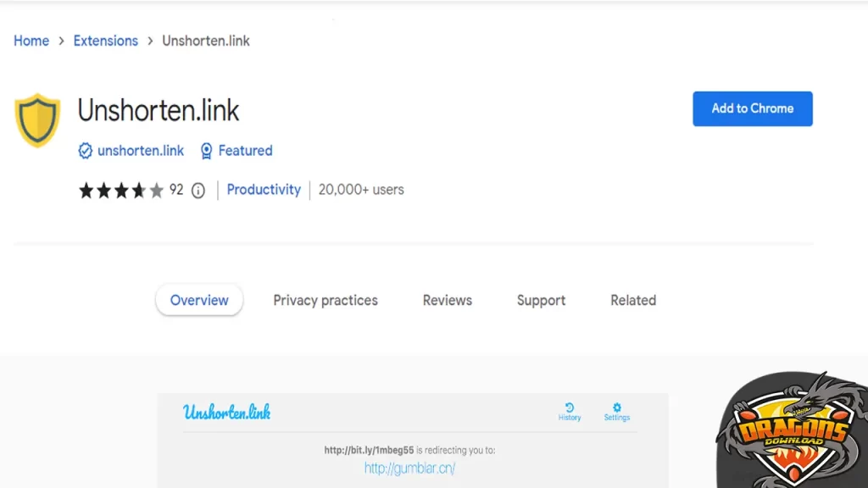Click the verified publisher checkmark badge
Viewport: 868px width, 488px height.
[x=86, y=151]
